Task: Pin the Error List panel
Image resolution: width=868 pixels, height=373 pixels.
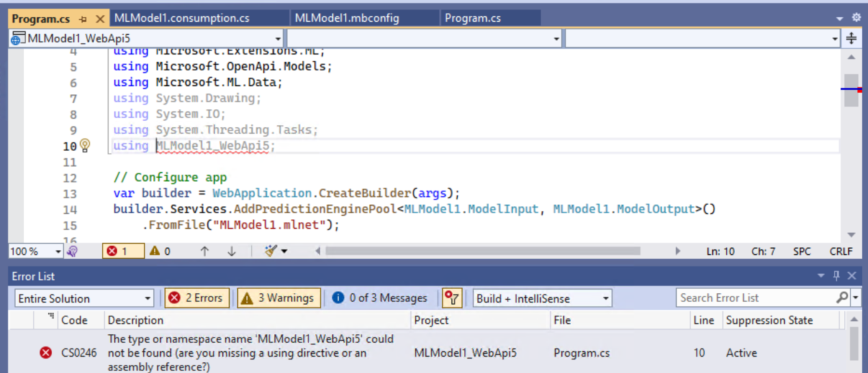Action: 835,276
